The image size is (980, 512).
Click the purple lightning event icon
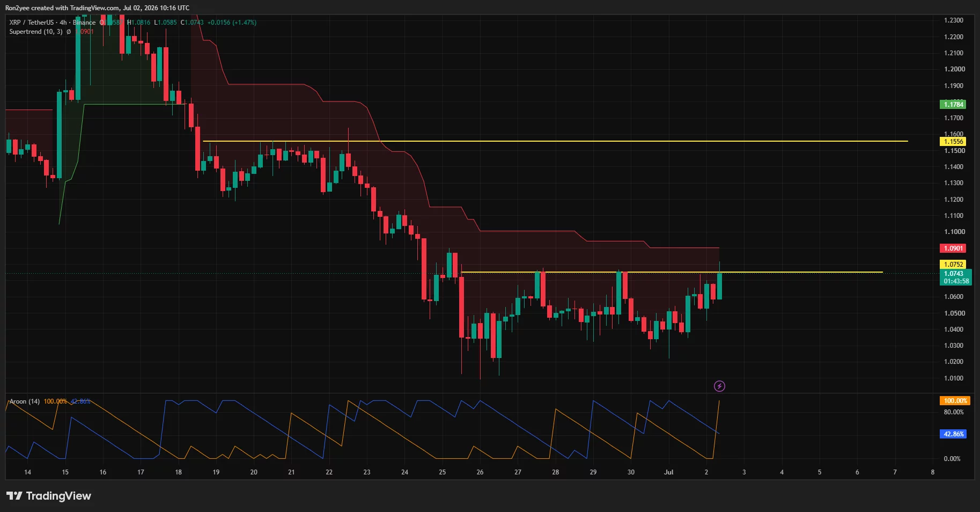(719, 386)
